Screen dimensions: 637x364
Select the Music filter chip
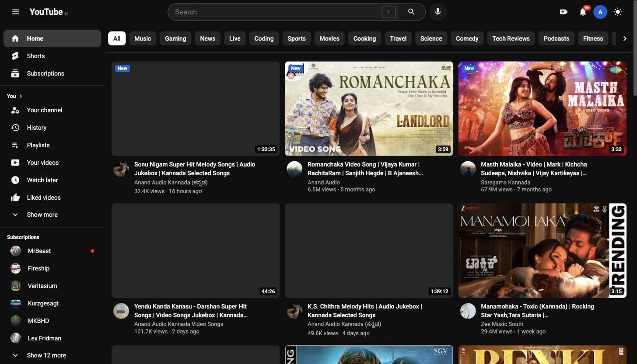coord(143,38)
